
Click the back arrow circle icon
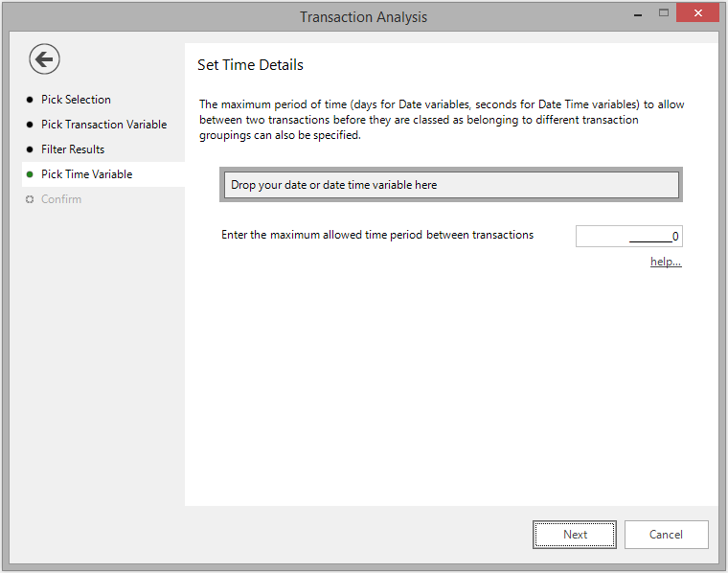[x=44, y=59]
